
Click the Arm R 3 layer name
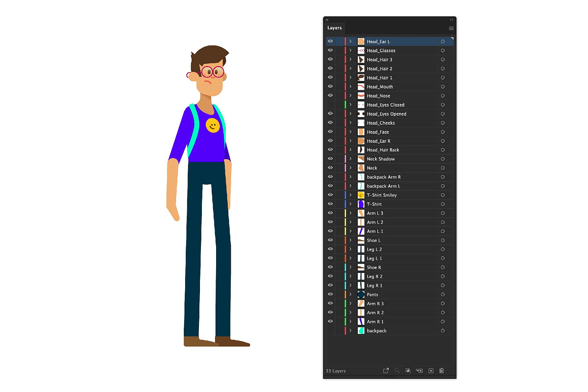(x=375, y=304)
